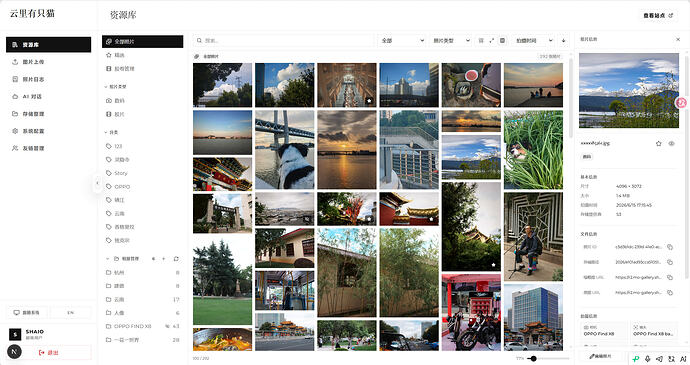Click the refresh icon beside album management

[176, 258]
